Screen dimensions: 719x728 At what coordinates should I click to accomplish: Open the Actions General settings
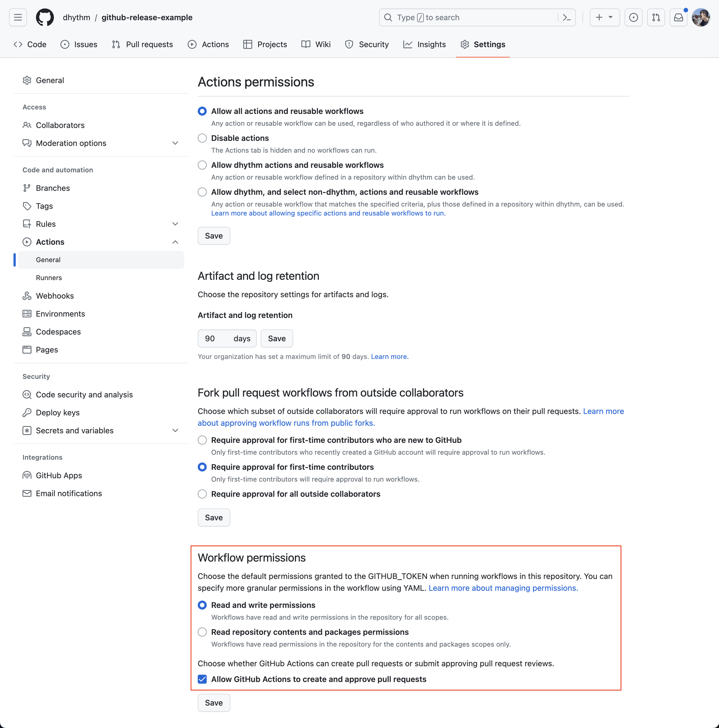click(48, 259)
